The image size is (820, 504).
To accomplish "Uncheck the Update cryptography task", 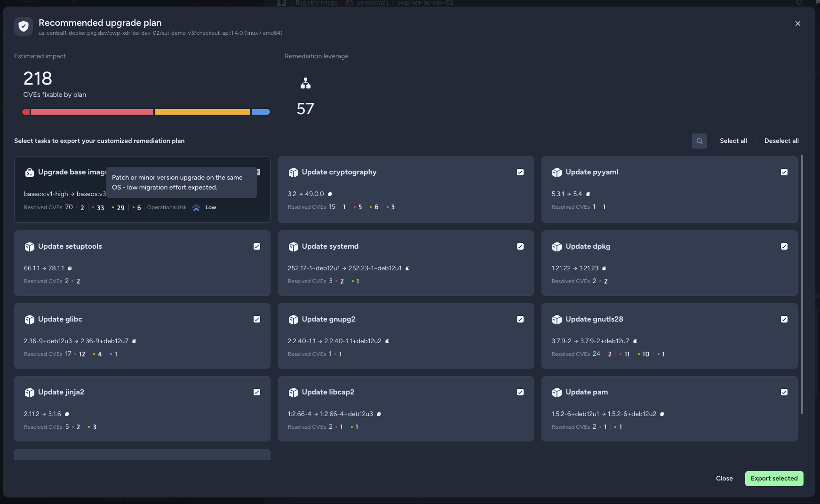I will 520,172.
